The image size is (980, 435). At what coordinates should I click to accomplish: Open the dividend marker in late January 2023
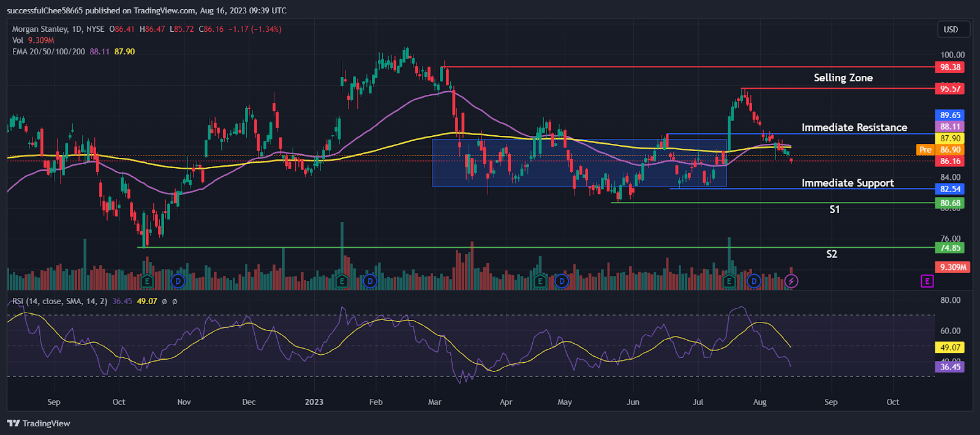(x=369, y=281)
